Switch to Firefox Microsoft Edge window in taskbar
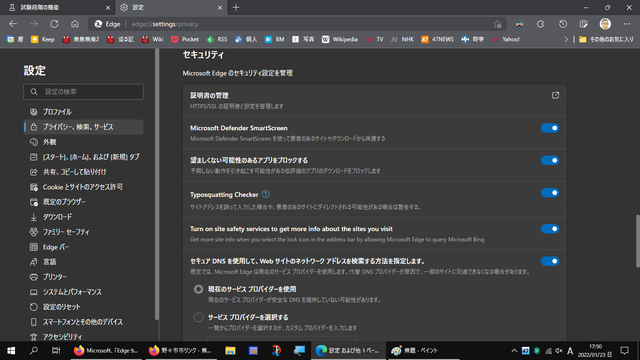This screenshot has height=360, width=640. click(106, 350)
